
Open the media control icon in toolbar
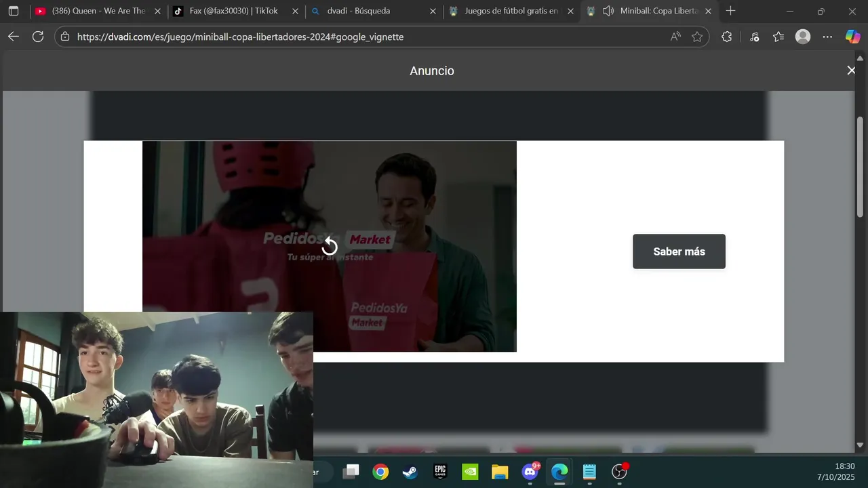(x=754, y=37)
